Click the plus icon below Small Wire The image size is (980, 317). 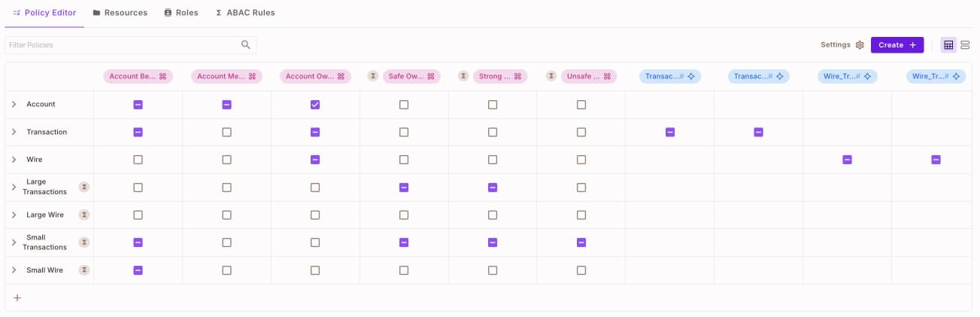click(x=17, y=298)
